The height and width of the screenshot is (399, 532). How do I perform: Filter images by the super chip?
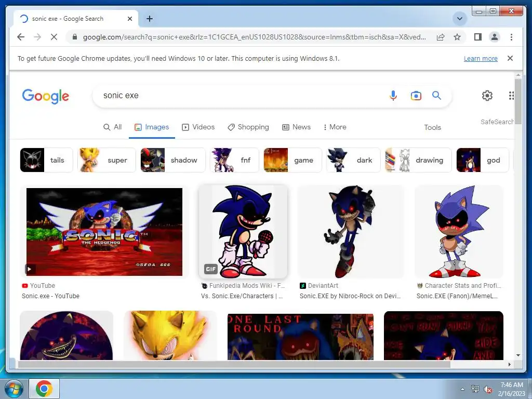[107, 160]
